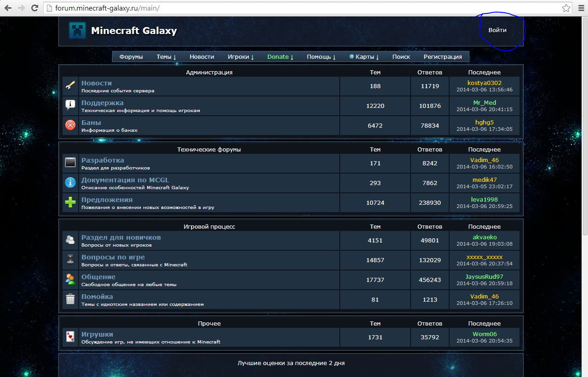Screen dimensions: 588x377
Task: Click reply count 238930 in Предложения row
Action: (430, 203)
